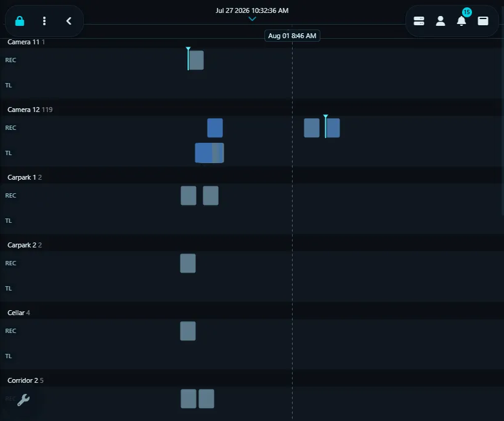Screen dimensions: 504x421
Task: Click the Carpark 2 row header
Action: coord(252,246)
